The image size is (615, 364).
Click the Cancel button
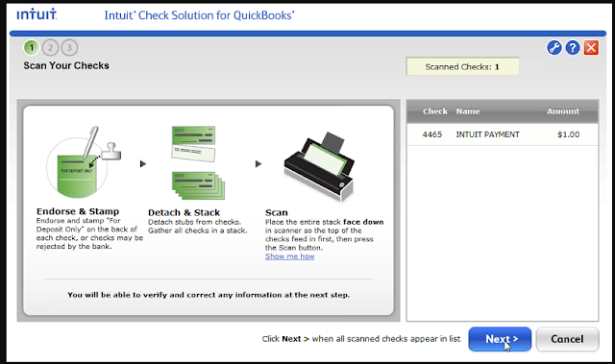tap(567, 339)
